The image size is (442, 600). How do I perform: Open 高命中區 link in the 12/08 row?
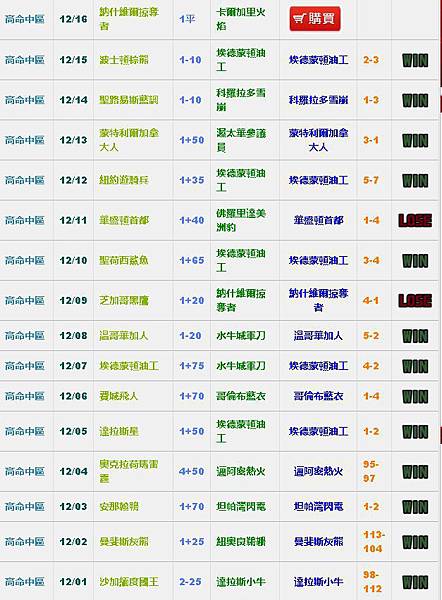coord(24,336)
